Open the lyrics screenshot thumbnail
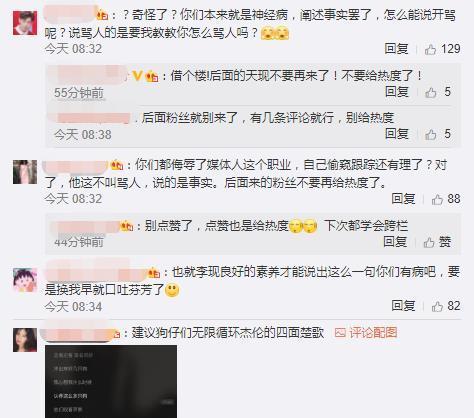Screen dimensions: 474x418 [x=111, y=381]
